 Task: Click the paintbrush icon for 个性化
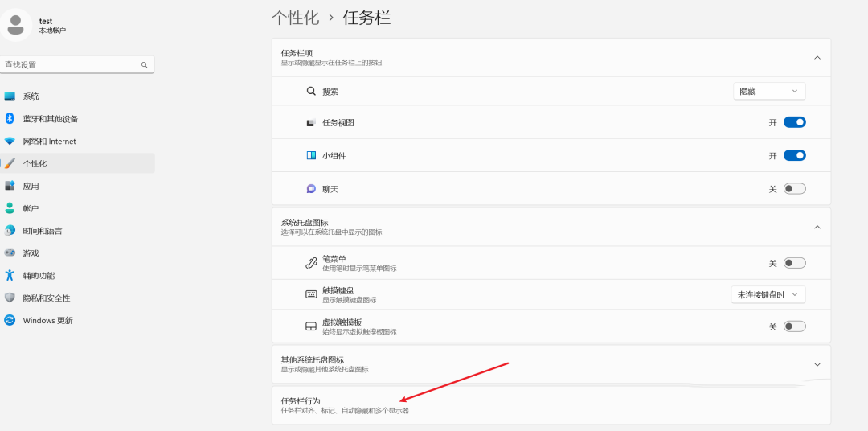10,163
